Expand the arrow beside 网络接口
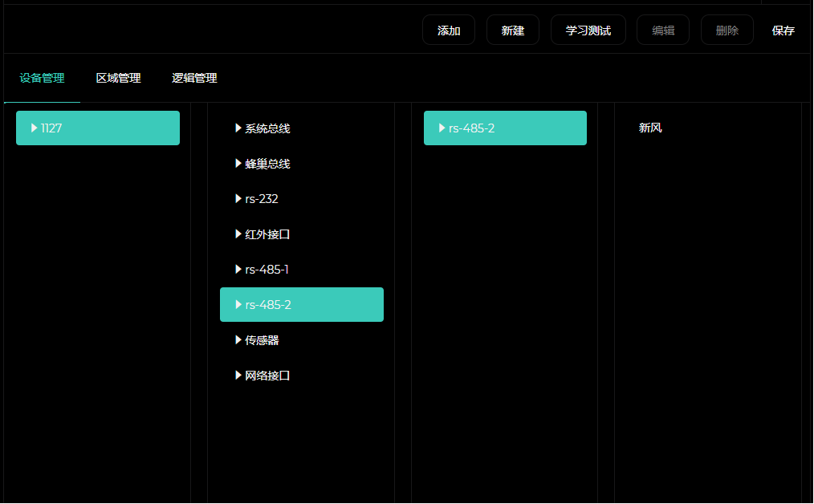 [238, 375]
